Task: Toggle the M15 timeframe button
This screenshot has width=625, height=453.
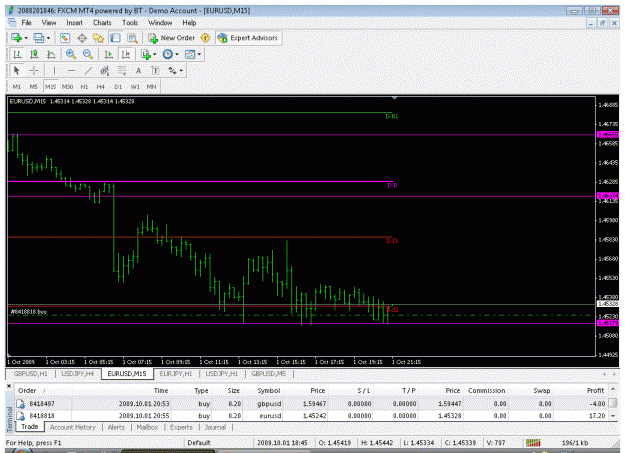Action: click(51, 87)
